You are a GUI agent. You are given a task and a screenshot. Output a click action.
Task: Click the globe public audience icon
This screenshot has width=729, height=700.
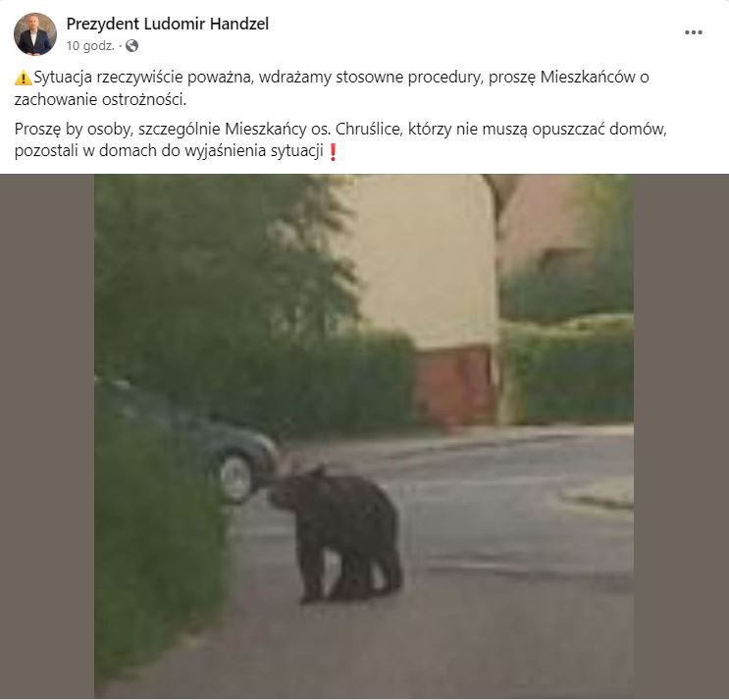tap(132, 45)
